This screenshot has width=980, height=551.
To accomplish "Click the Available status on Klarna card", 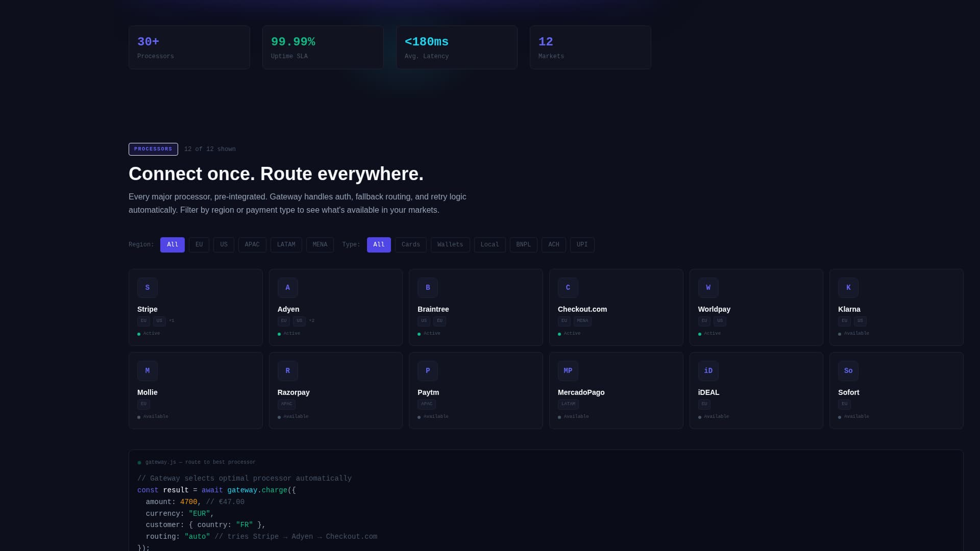I will (x=853, y=334).
